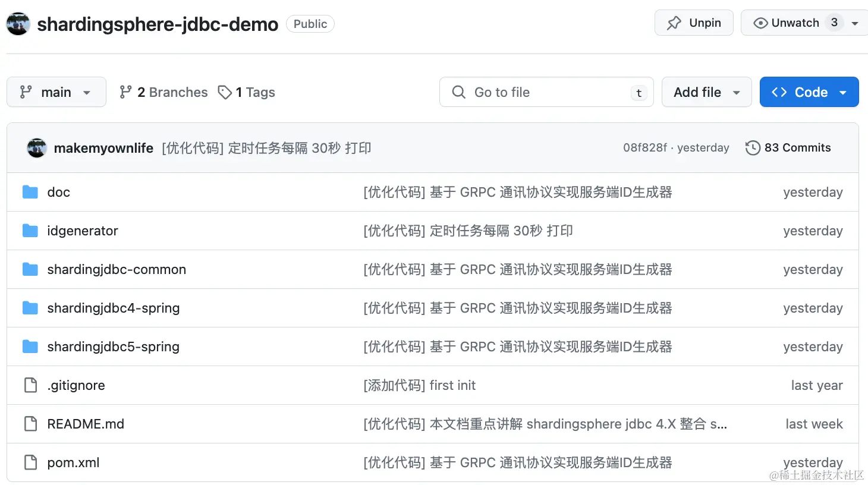Click the .gitignore file icon
The width and height of the screenshot is (868, 485).
tap(30, 385)
